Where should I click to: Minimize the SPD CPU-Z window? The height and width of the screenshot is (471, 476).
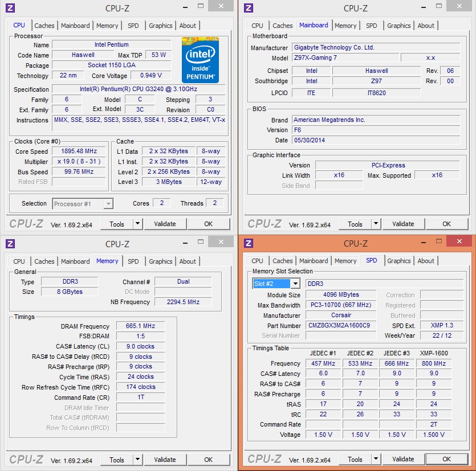(x=424, y=242)
